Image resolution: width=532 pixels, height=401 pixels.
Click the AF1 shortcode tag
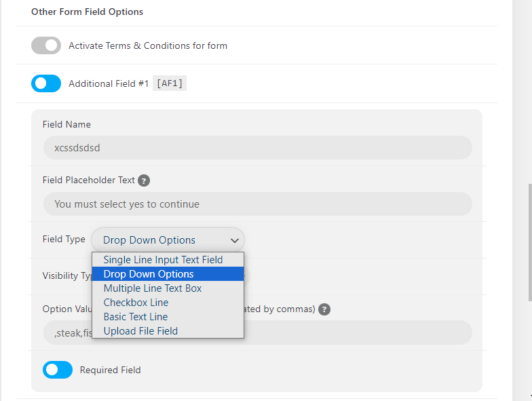pos(170,83)
